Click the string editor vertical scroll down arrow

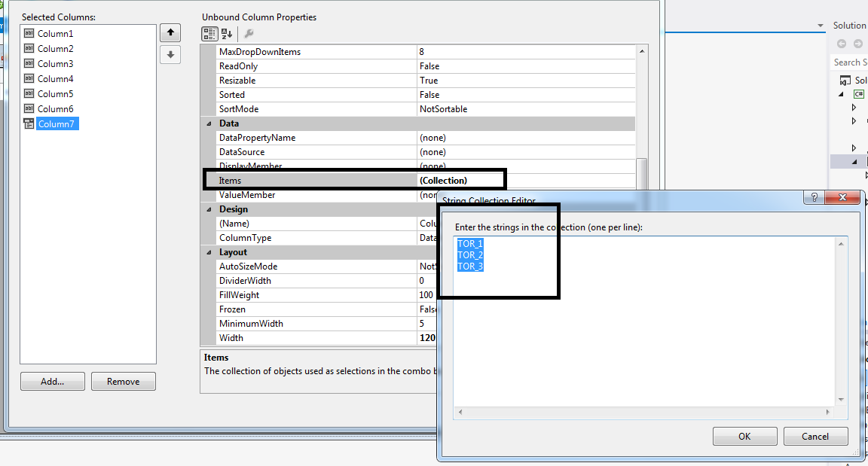click(x=841, y=400)
